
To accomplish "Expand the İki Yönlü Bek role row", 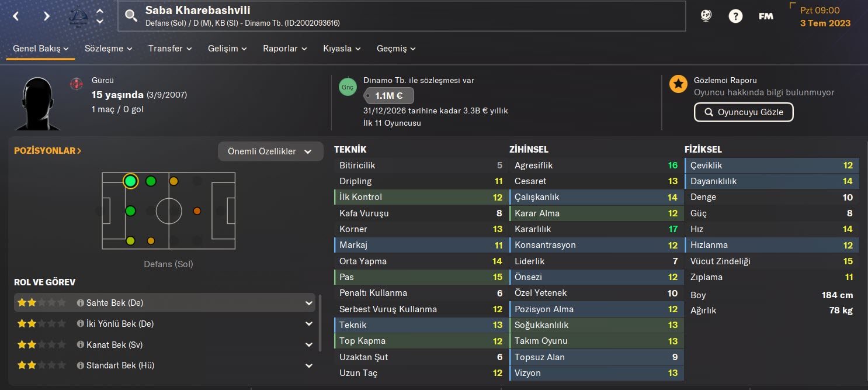I will point(308,324).
